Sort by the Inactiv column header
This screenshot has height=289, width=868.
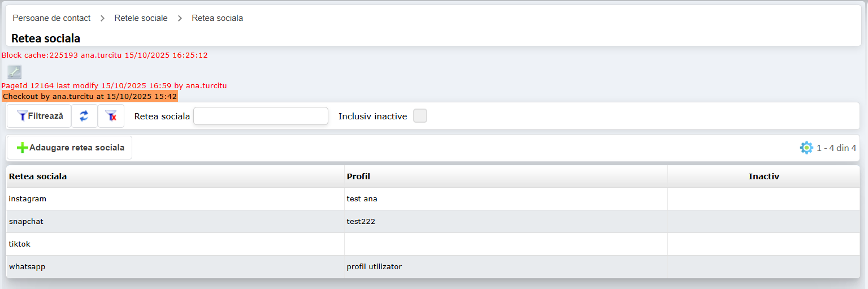point(763,176)
